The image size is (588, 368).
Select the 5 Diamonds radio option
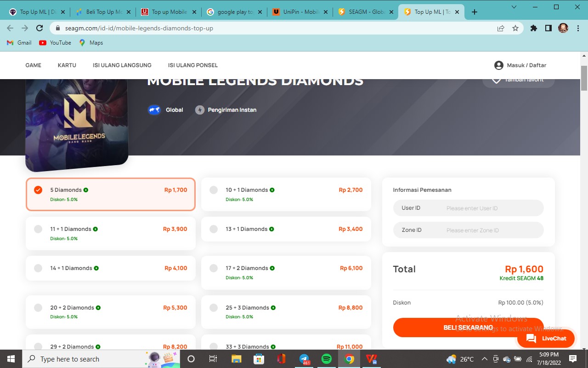point(38,190)
